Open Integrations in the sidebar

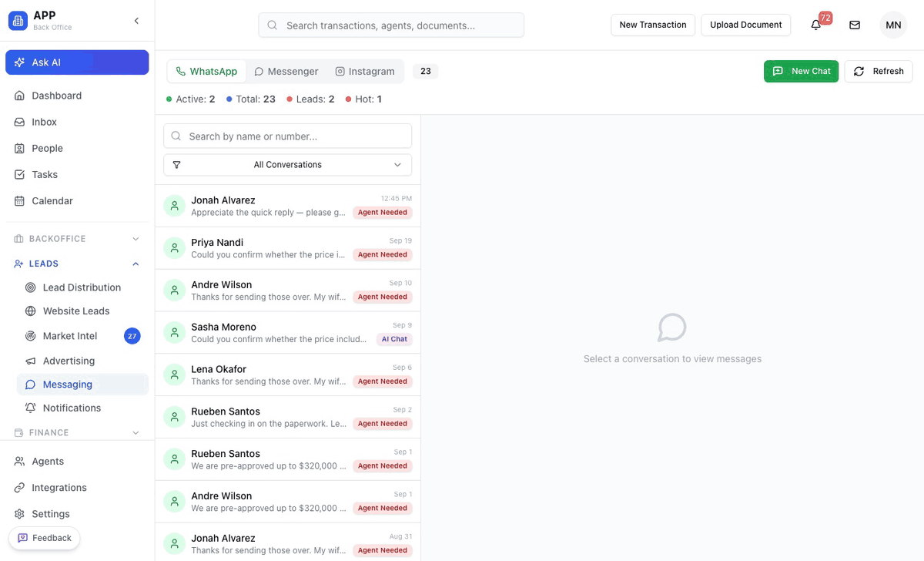tap(77, 487)
